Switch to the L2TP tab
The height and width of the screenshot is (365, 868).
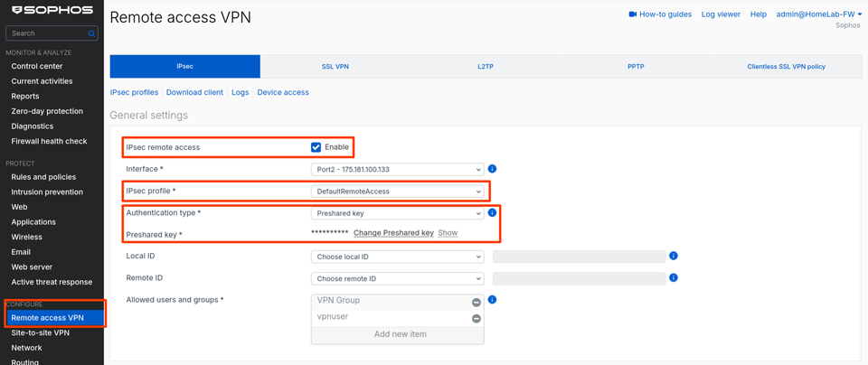click(x=486, y=66)
